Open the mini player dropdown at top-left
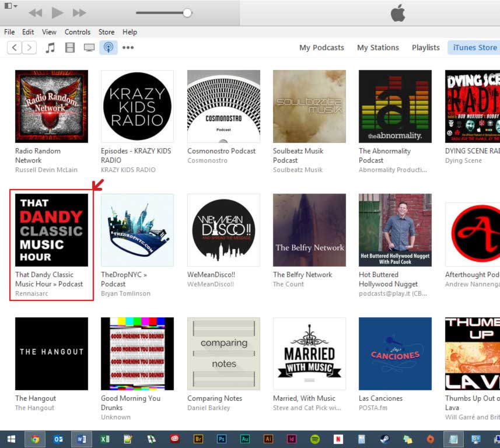This screenshot has height=448, width=500. click(x=11, y=6)
